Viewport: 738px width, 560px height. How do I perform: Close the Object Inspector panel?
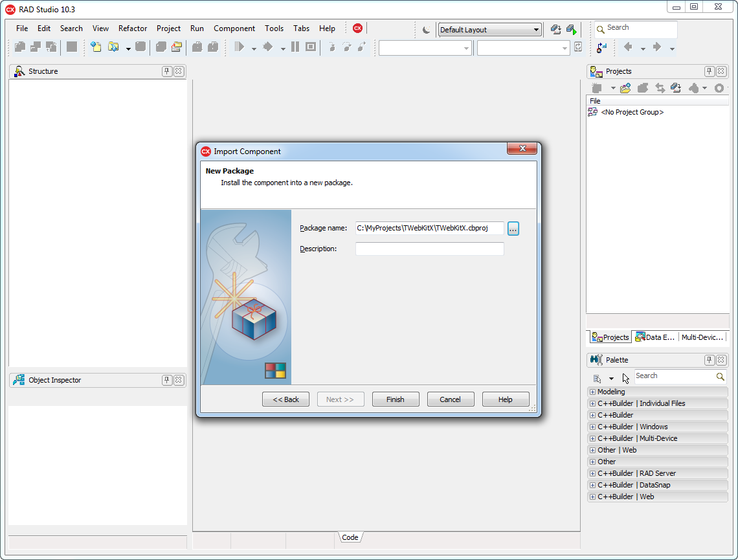coord(179,380)
